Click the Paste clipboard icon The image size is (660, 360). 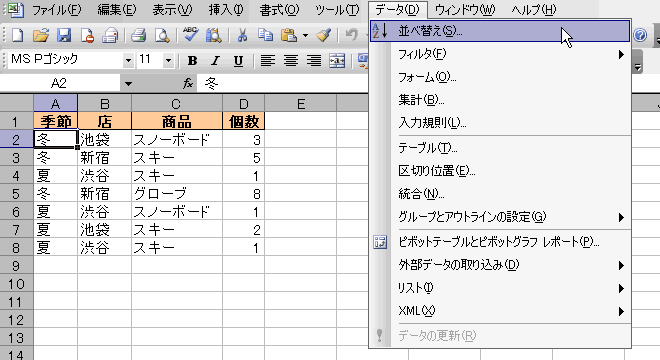289,35
